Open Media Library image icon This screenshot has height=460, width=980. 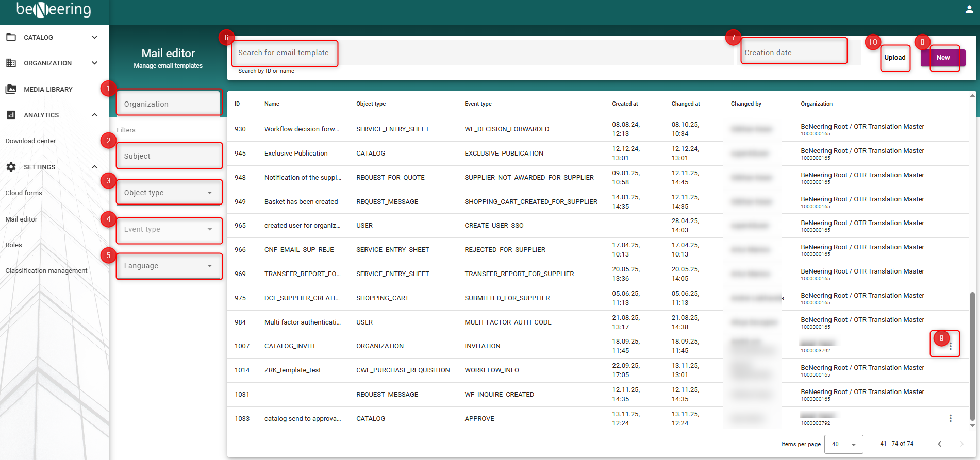point(11,89)
